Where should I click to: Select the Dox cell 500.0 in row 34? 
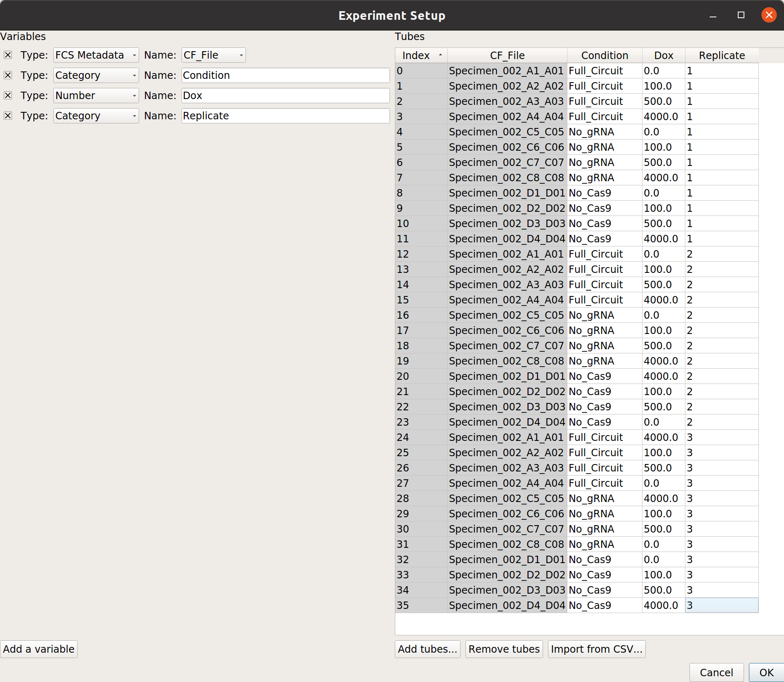coord(664,590)
